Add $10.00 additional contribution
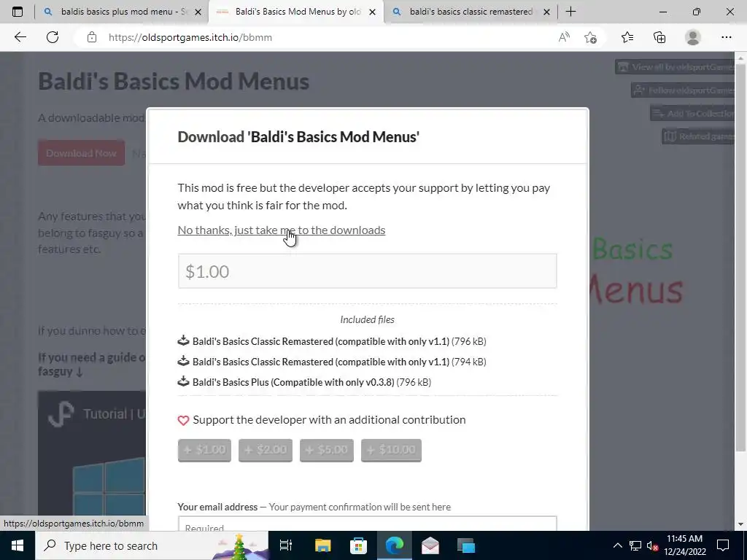 click(x=391, y=450)
